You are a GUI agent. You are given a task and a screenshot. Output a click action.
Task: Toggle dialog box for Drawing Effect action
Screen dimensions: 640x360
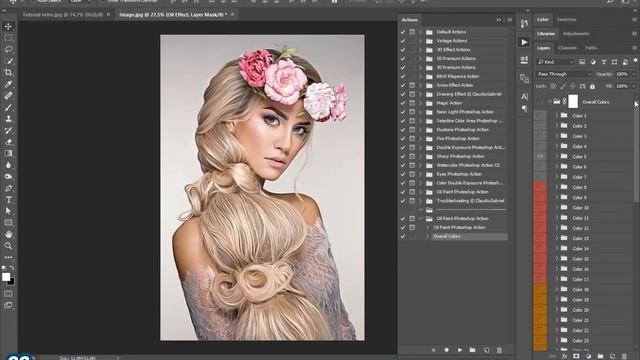[x=412, y=94]
